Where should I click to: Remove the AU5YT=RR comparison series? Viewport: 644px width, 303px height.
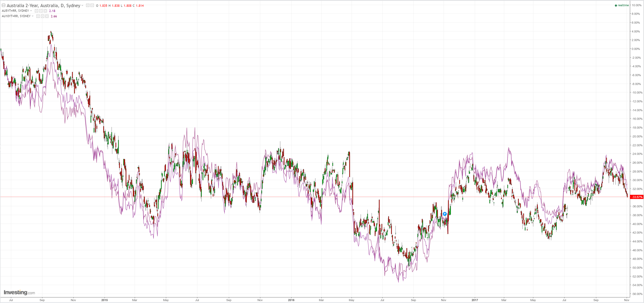[45, 11]
